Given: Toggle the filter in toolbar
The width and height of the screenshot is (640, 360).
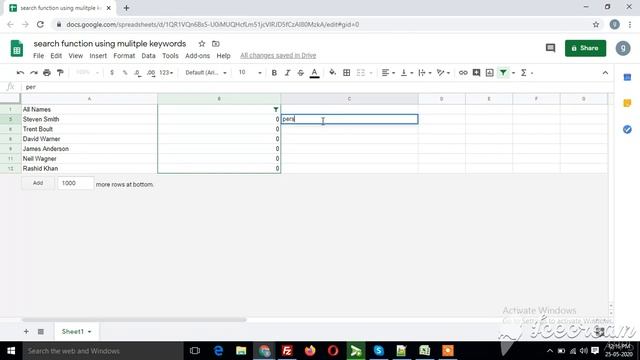Looking at the screenshot, I should tap(503, 73).
